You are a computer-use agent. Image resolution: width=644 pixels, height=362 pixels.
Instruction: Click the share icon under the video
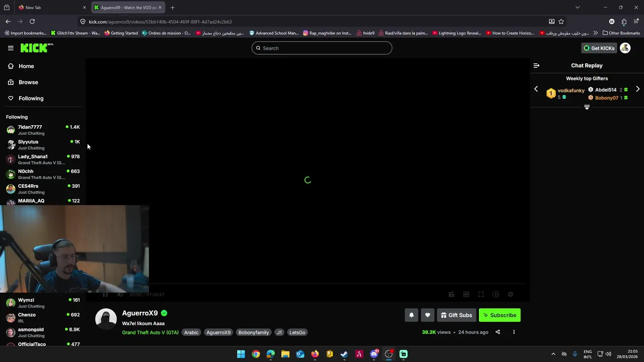498,332
